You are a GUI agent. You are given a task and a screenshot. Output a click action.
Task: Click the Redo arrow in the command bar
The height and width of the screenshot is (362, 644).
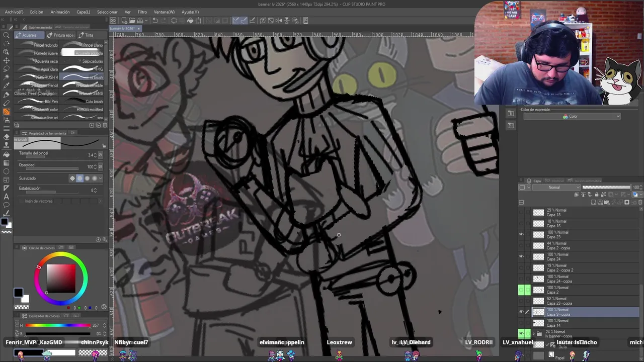pyautogui.click(x=164, y=21)
